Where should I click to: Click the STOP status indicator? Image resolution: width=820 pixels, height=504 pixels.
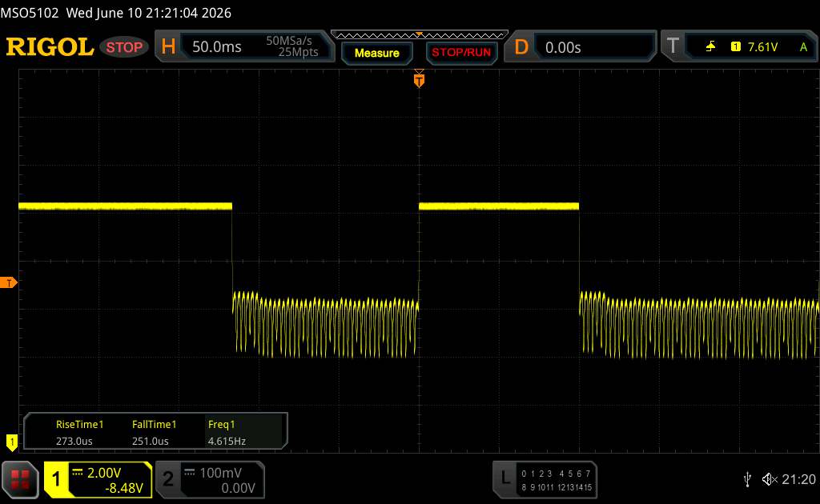click(x=124, y=47)
